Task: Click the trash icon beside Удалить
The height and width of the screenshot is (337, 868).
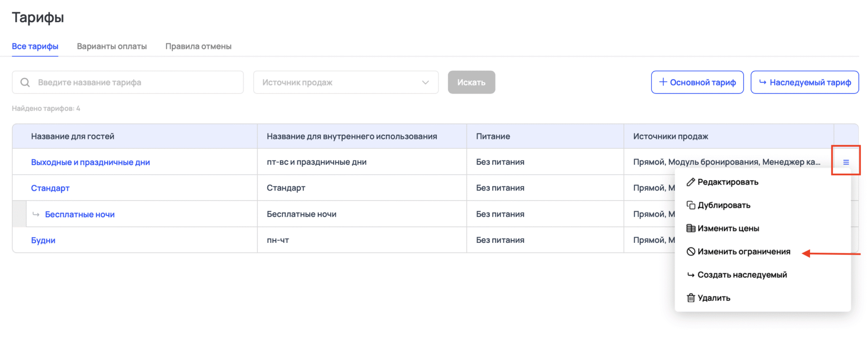Action: point(690,298)
